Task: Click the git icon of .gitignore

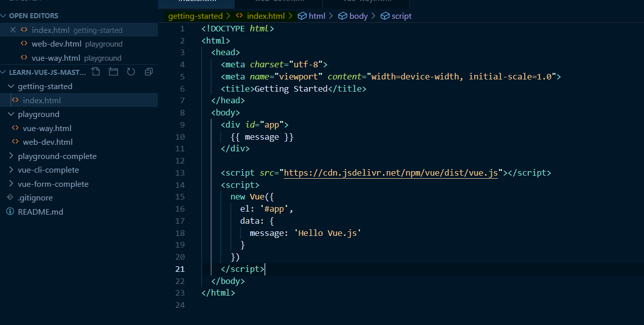Action: [x=10, y=197]
